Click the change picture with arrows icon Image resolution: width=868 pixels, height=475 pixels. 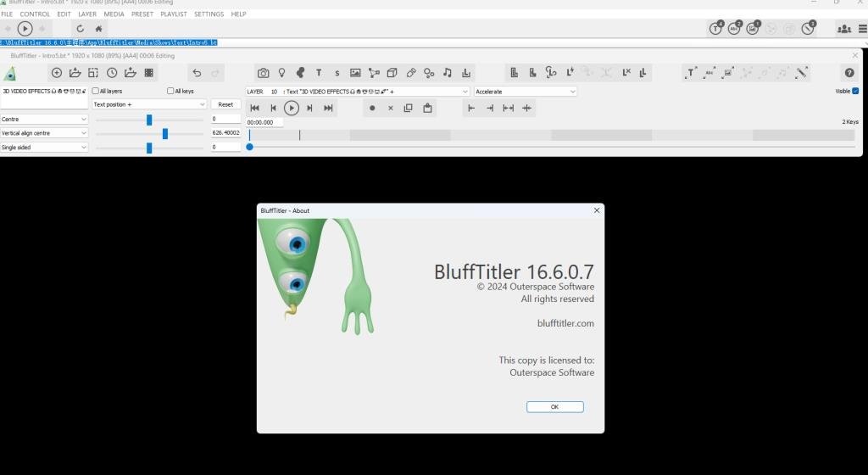[728, 73]
